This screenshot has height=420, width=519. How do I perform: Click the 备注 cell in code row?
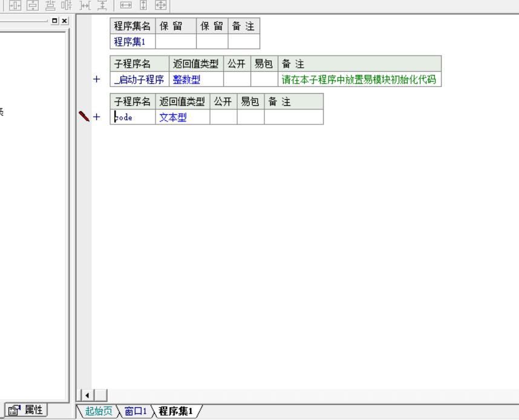294,117
